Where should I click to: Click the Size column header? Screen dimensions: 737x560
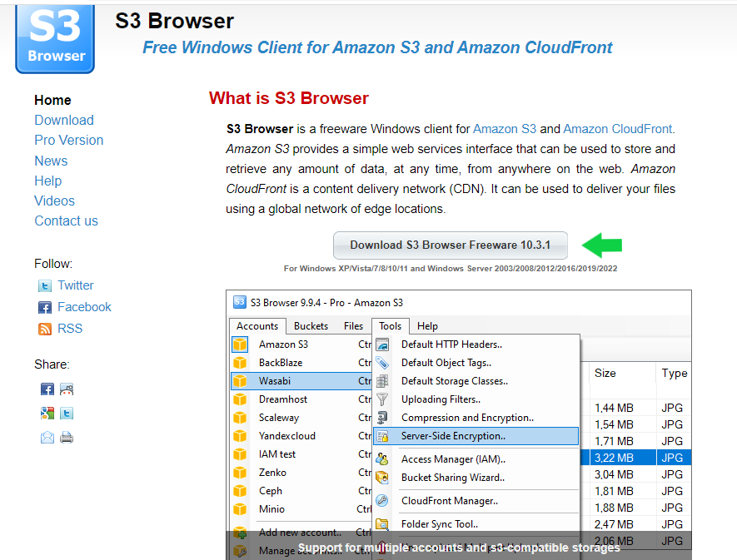click(622, 374)
